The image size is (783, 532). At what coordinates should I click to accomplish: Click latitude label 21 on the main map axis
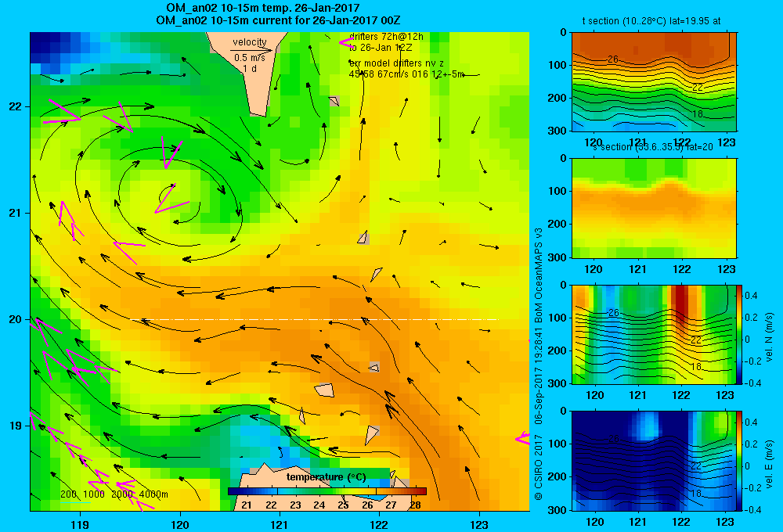coord(16,213)
